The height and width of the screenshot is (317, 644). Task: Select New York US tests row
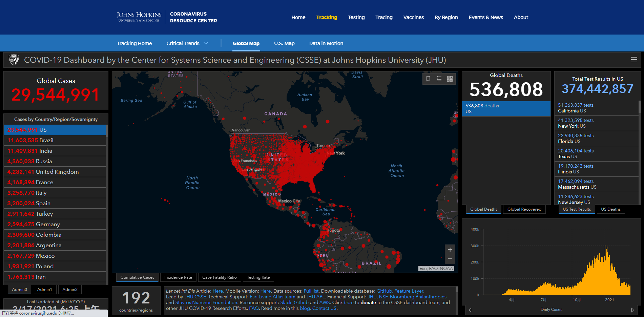(x=597, y=123)
